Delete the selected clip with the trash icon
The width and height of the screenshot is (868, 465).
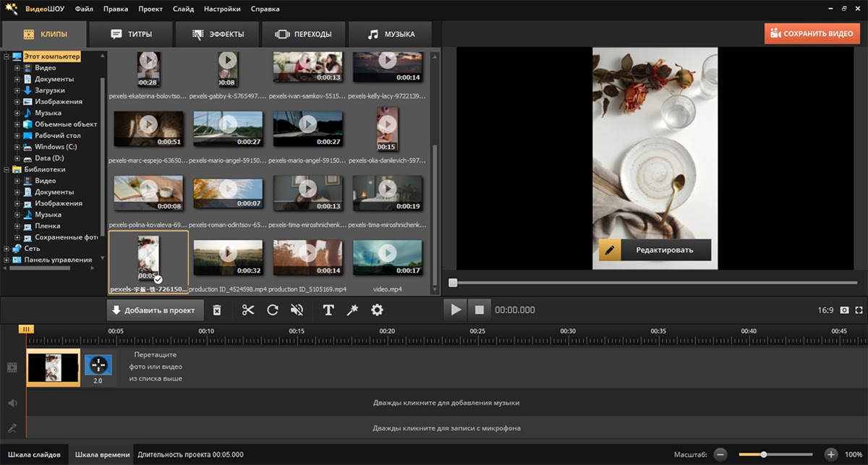pos(217,310)
